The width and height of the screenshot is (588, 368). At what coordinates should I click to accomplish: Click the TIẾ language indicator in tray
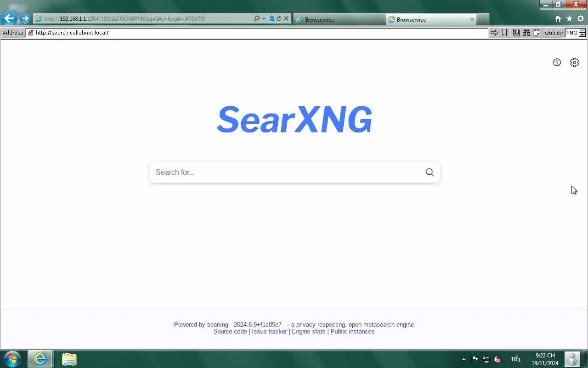(x=515, y=359)
